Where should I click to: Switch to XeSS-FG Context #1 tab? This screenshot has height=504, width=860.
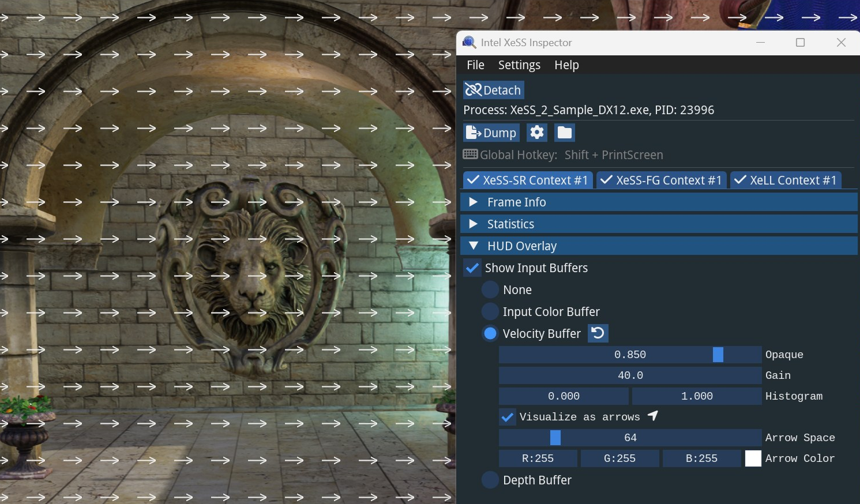pos(661,180)
